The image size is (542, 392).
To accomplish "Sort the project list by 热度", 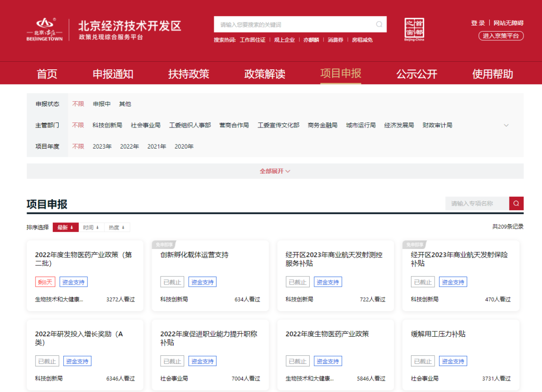I will point(117,227).
